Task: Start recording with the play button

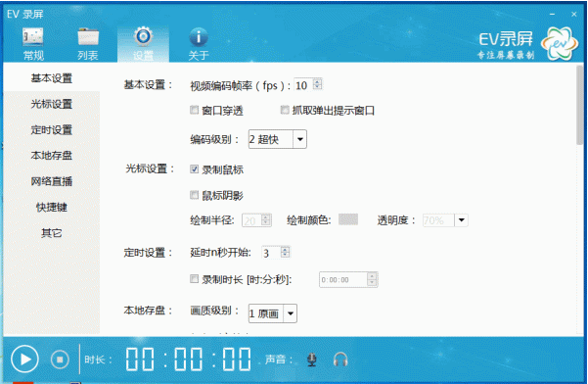Action: pos(24,360)
